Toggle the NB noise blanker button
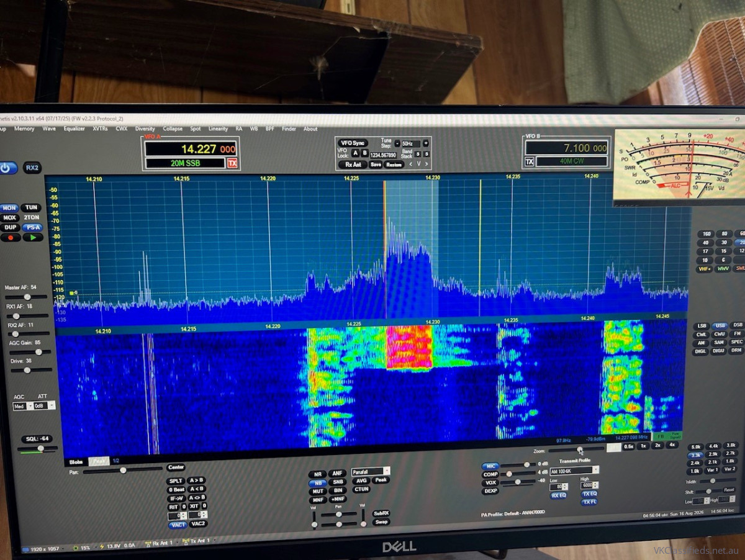The image size is (745, 560). coord(318,483)
